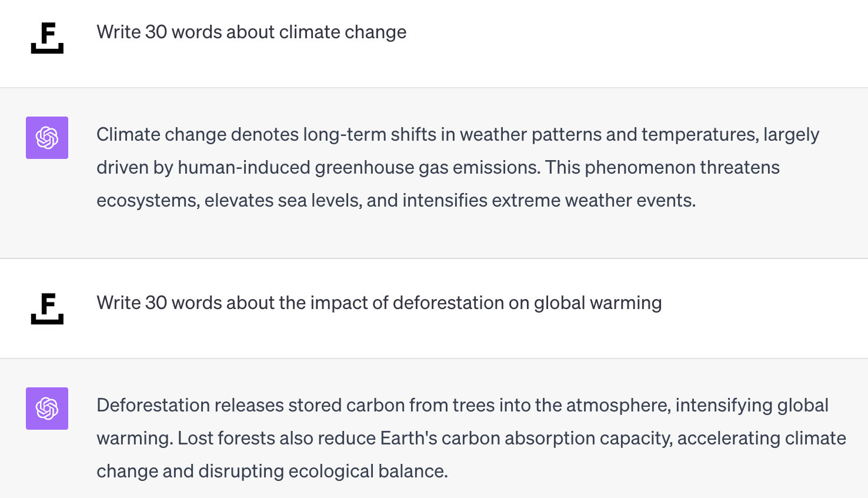This screenshot has width=868, height=498.
Task: Click the words "intensifying global" in the second response
Action: pyautogui.click(x=752, y=405)
